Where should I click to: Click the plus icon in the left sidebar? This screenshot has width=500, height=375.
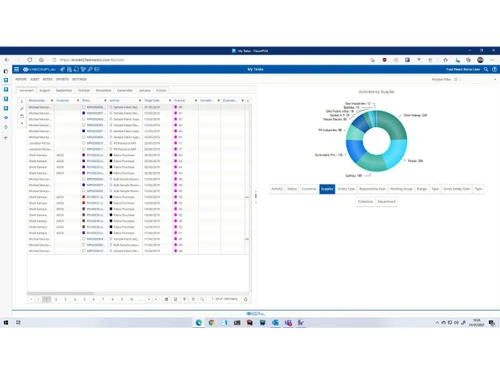6,138
